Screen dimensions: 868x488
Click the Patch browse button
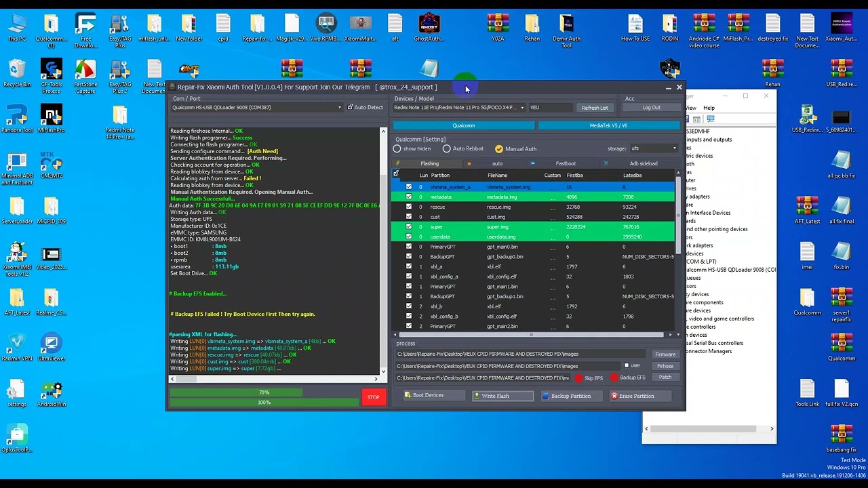click(x=665, y=378)
